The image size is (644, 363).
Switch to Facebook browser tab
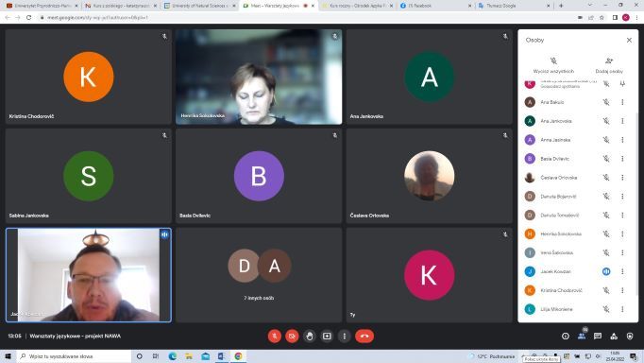point(435,6)
